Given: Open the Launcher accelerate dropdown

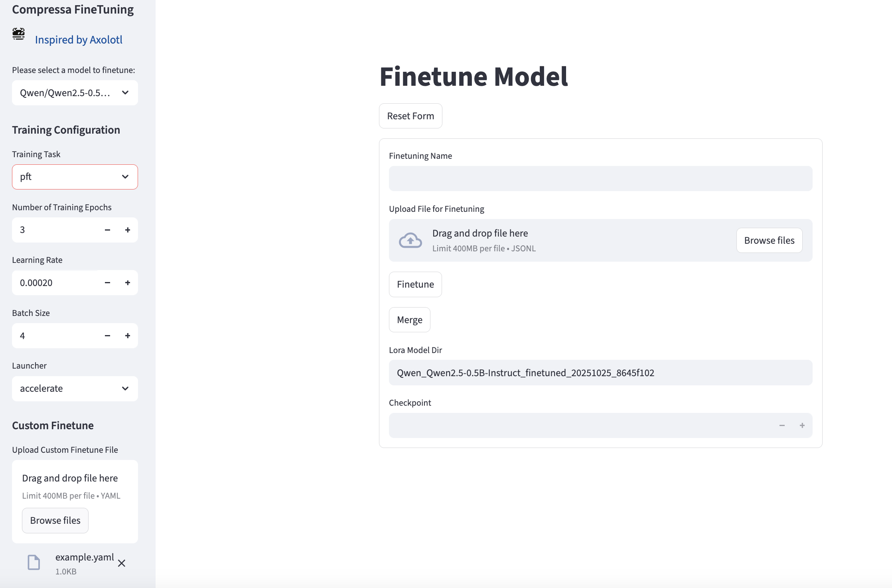Looking at the screenshot, I should tap(75, 389).
